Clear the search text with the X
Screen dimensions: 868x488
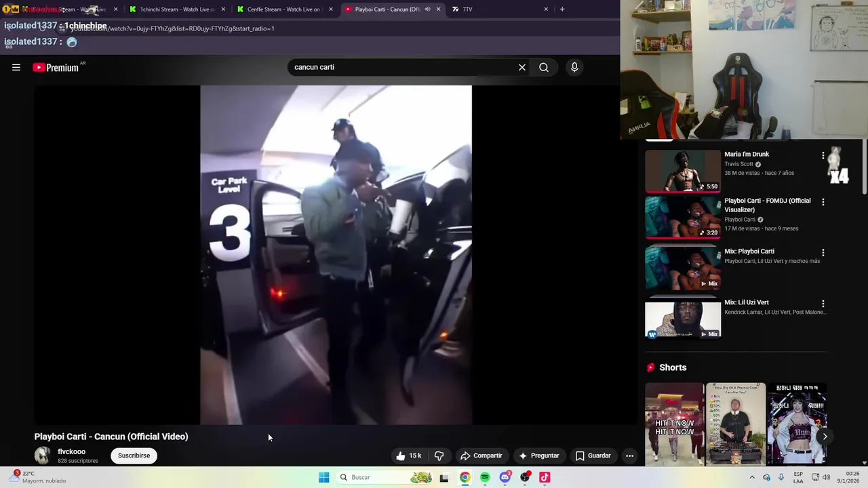pos(522,67)
